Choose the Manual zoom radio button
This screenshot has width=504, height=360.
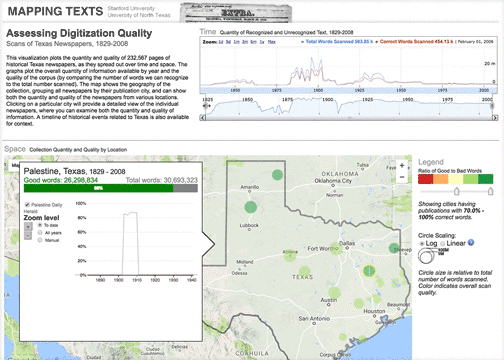[x=40, y=240]
